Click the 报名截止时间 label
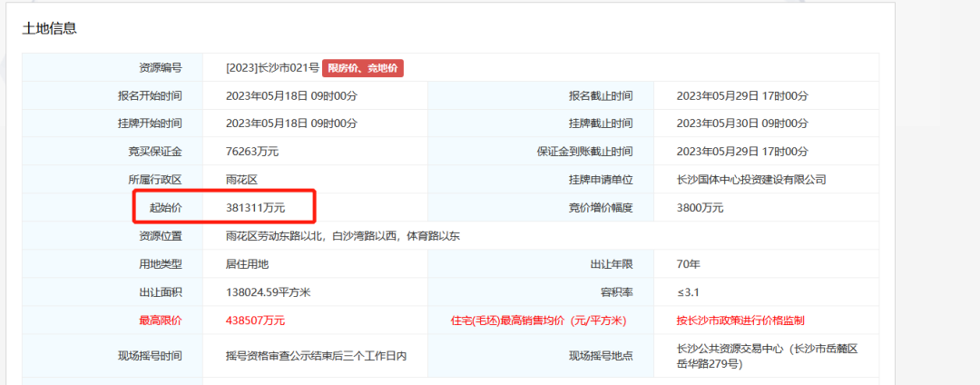This screenshot has width=980, height=385. coord(601,96)
